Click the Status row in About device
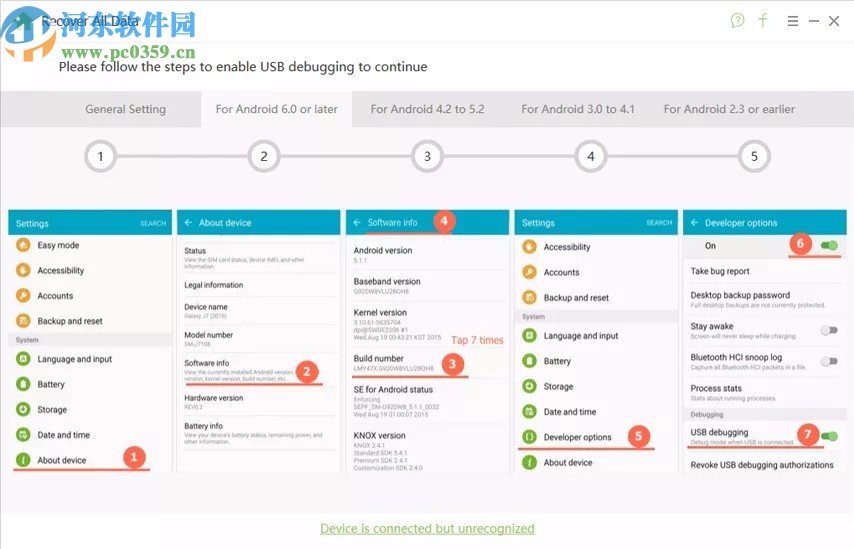 point(259,258)
